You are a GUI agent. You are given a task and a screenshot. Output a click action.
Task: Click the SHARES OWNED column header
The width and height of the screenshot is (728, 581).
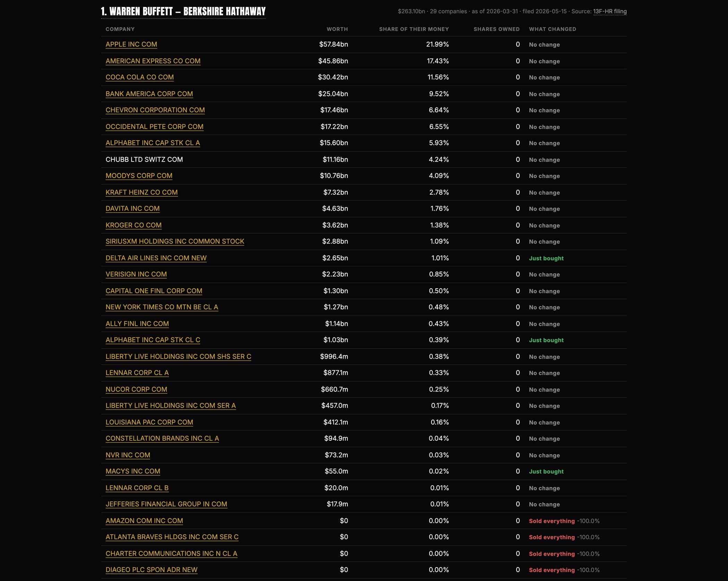pyautogui.click(x=497, y=29)
